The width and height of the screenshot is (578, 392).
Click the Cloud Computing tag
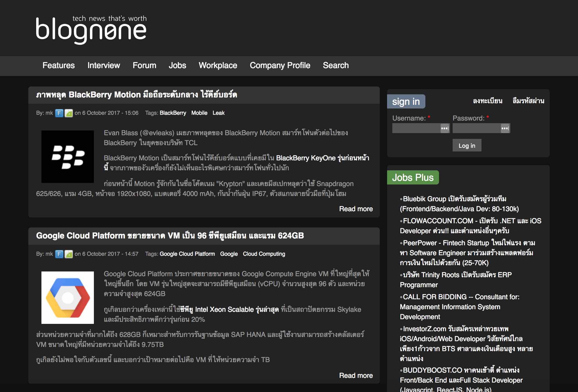pyautogui.click(x=264, y=254)
